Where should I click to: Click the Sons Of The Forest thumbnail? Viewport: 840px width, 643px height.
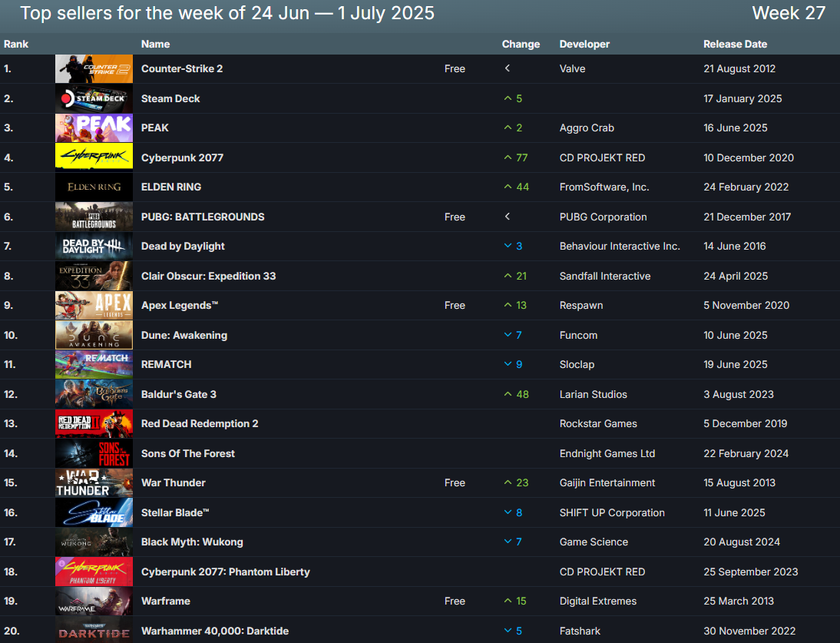pyautogui.click(x=94, y=454)
